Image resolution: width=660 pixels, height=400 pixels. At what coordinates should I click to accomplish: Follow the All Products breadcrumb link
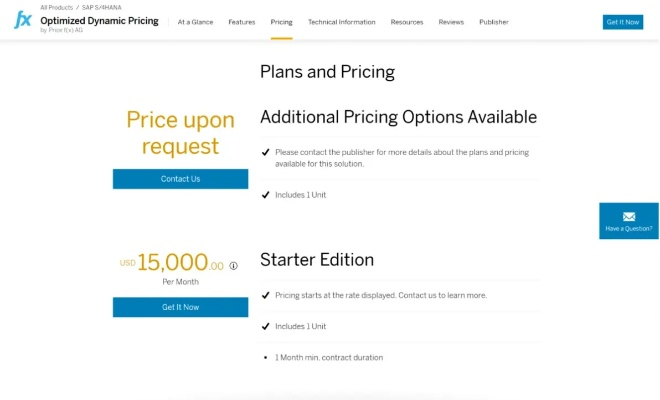(56, 7)
